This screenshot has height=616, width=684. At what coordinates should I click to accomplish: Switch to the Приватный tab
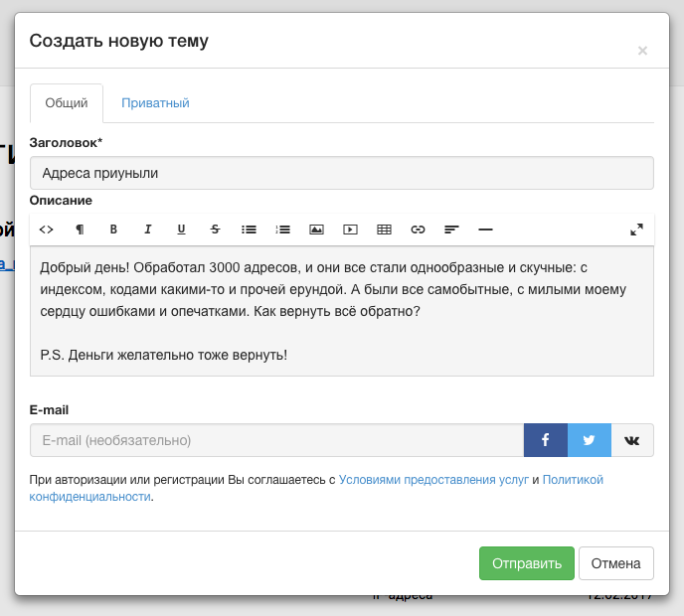(x=155, y=103)
